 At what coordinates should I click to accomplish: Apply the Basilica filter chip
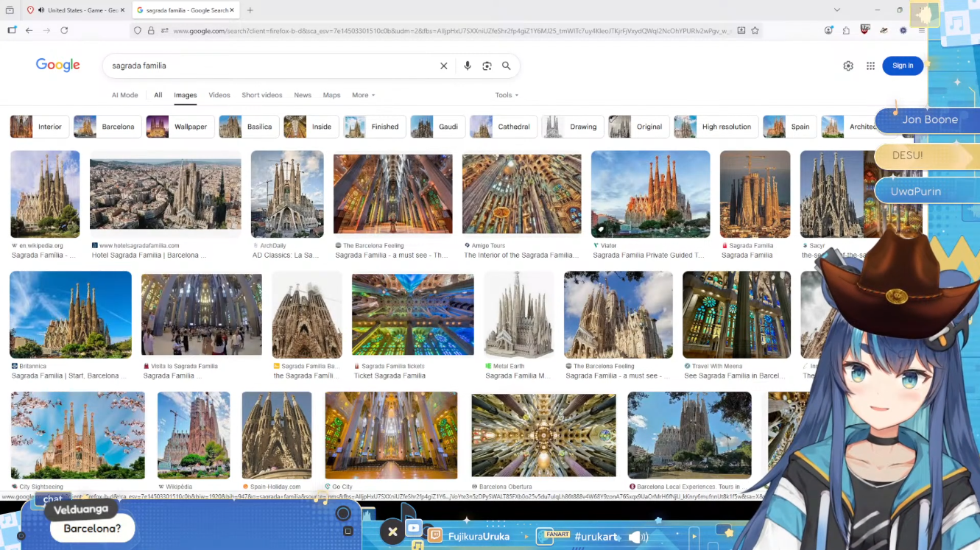pyautogui.click(x=249, y=127)
